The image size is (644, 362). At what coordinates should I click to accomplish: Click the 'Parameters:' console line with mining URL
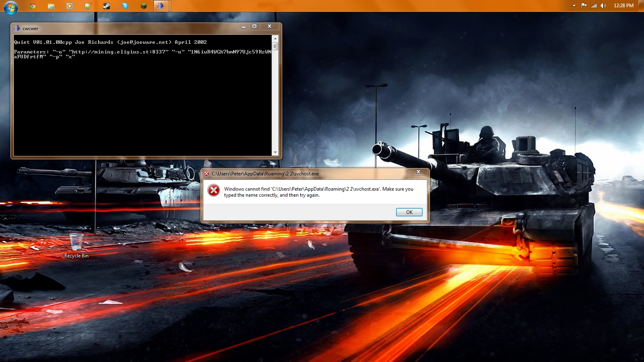point(142,52)
